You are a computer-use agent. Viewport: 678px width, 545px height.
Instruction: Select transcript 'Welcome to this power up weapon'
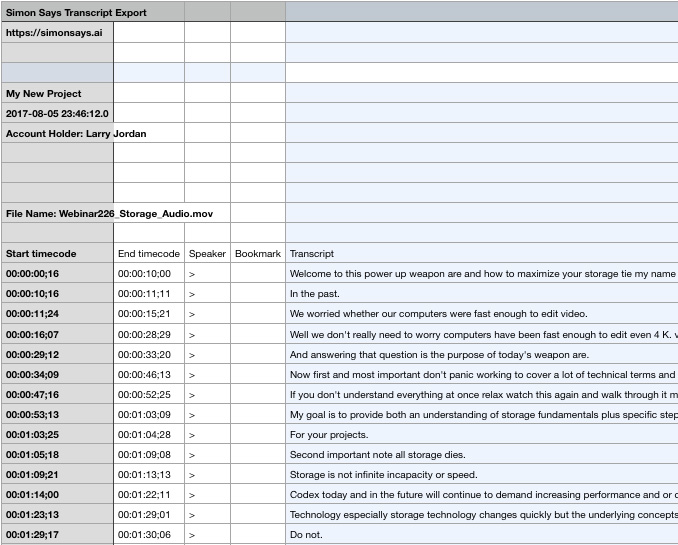coord(482,273)
